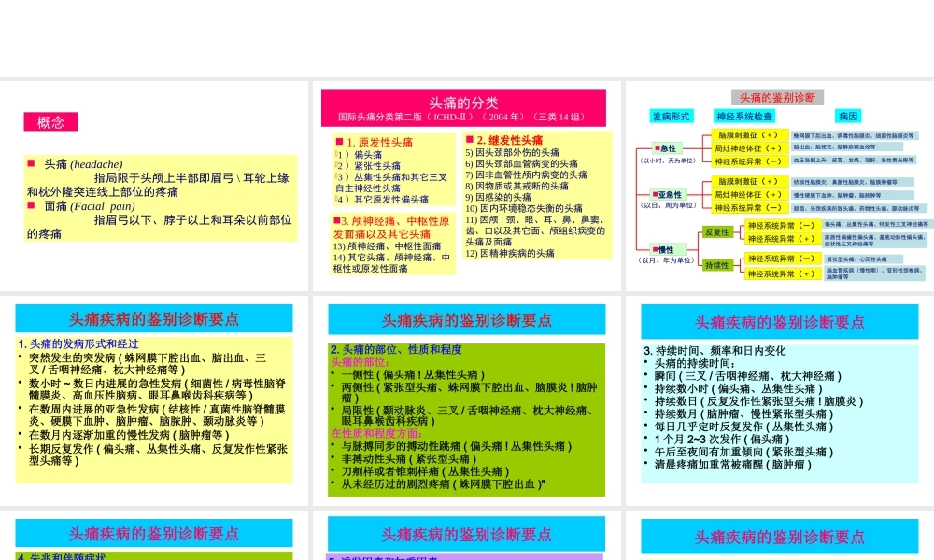Open the 头痛的鉴别诊断 flowchart slide
This screenshot has height=560, width=934.
(780, 186)
